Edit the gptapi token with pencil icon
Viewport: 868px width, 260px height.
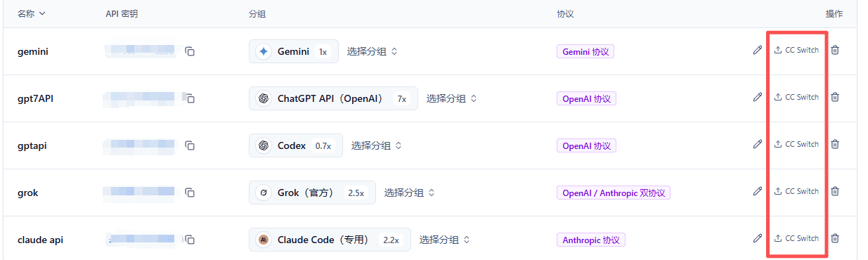pyautogui.click(x=757, y=144)
